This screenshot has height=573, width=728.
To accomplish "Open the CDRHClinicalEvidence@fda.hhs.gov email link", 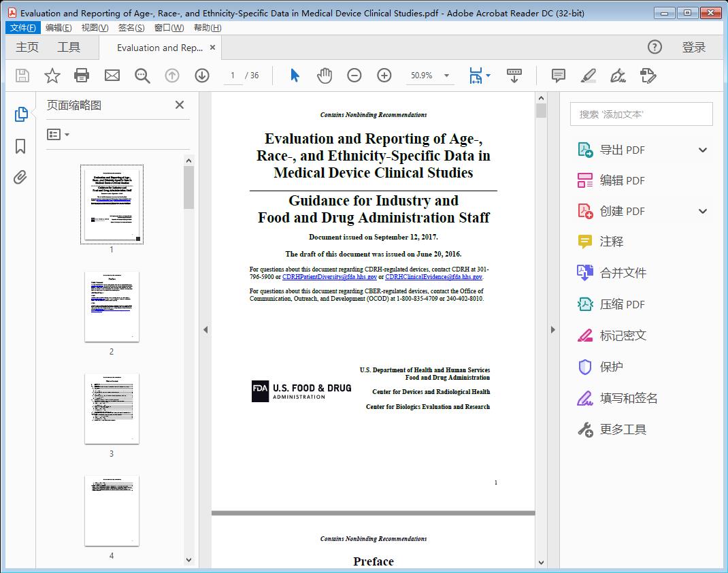I will (433, 277).
